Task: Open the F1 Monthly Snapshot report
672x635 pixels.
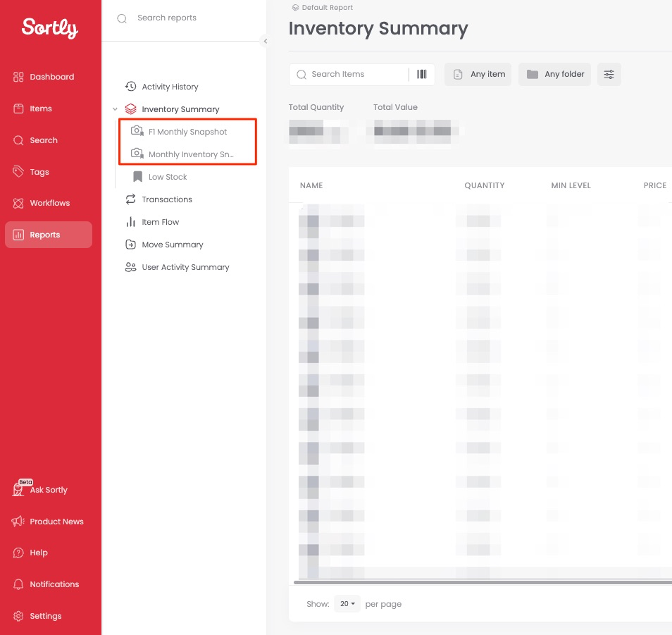Action: pyautogui.click(x=187, y=132)
